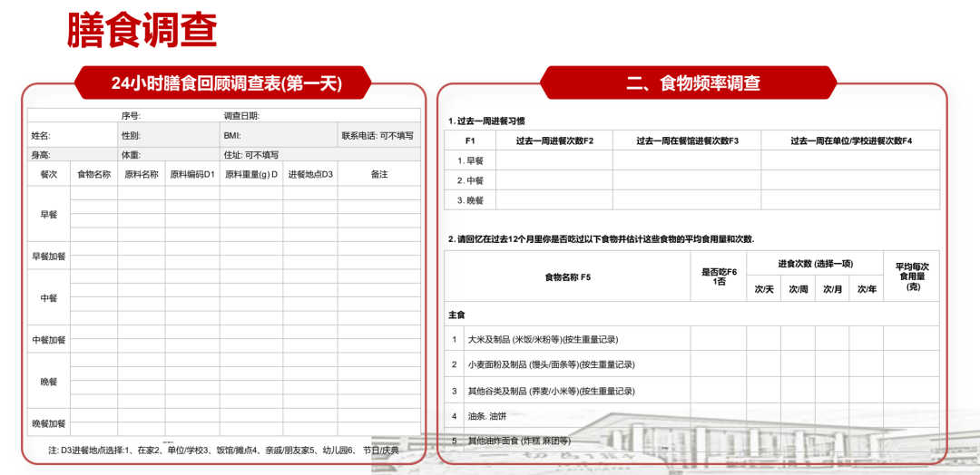Select the 次/周 frequency column header

click(798, 289)
